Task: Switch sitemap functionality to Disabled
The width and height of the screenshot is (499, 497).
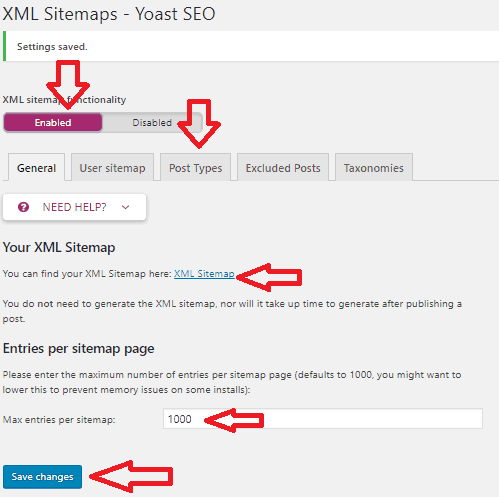Action: point(152,122)
